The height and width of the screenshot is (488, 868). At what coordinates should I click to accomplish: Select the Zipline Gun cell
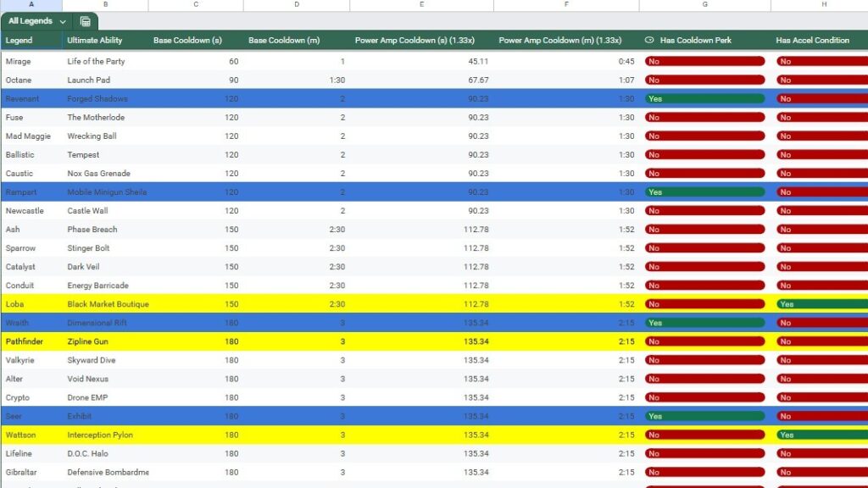[105, 341]
